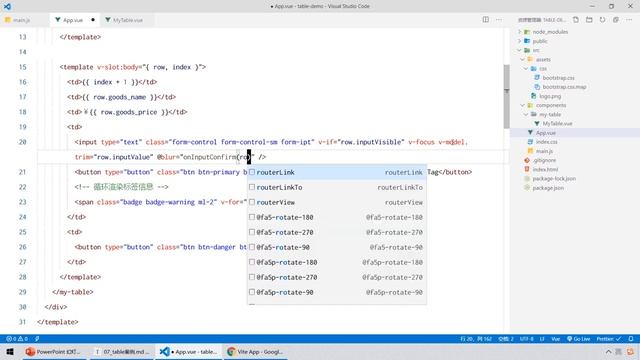Create a new file in the explorer
The image size is (640, 360).
click(576, 20)
